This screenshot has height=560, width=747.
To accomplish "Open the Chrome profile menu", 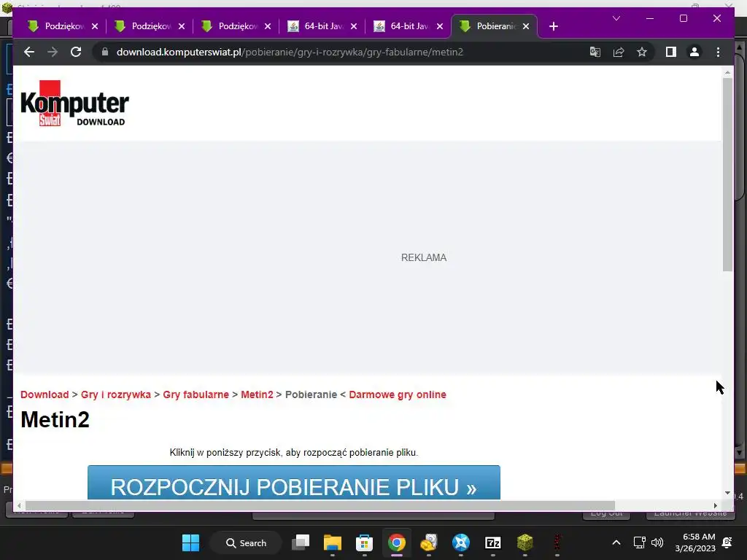I will coord(694,52).
